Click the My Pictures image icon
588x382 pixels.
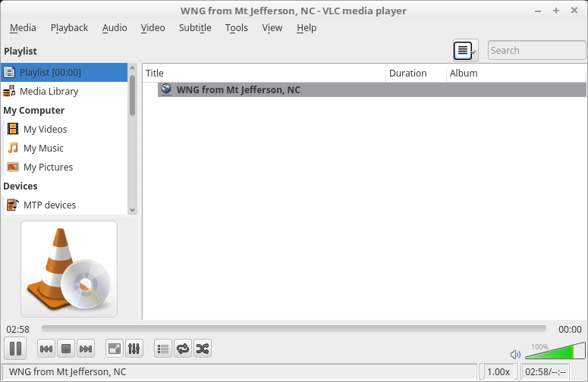coord(13,167)
